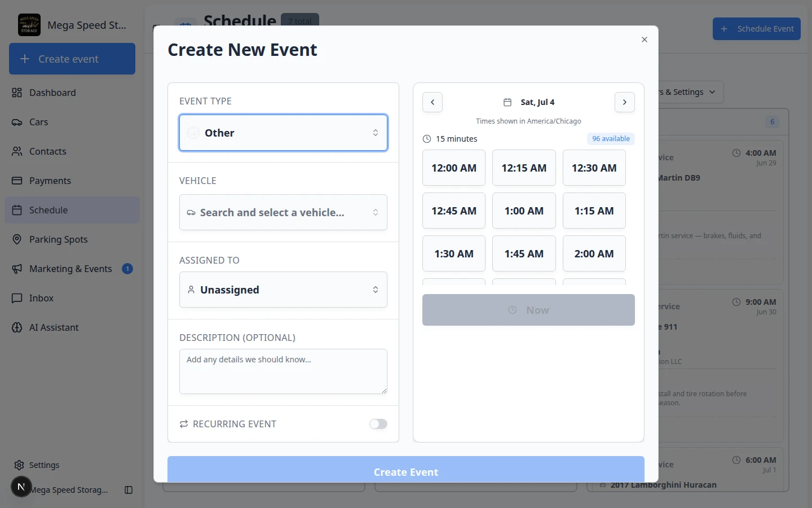Click the Parking Spots pin icon
Screen dimensions: 812x508
click(x=17, y=239)
